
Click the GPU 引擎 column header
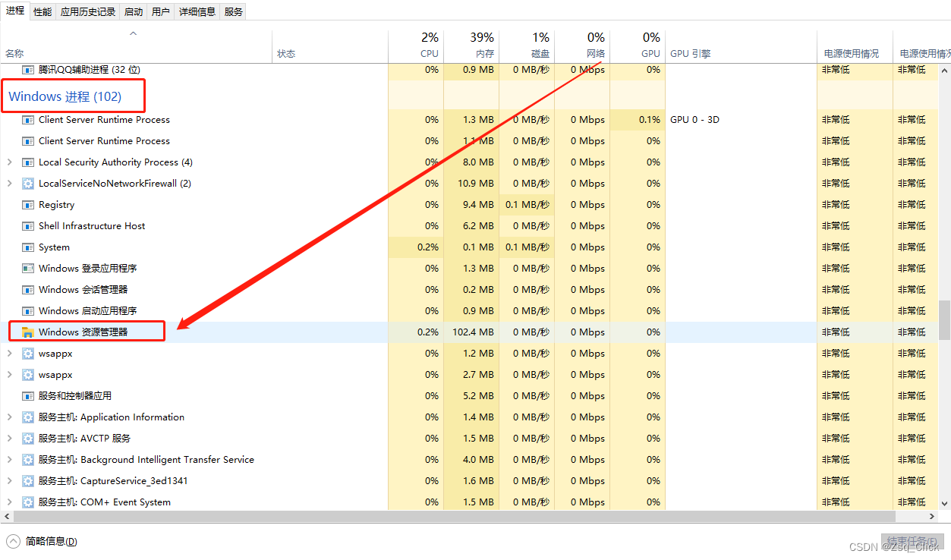tap(741, 46)
